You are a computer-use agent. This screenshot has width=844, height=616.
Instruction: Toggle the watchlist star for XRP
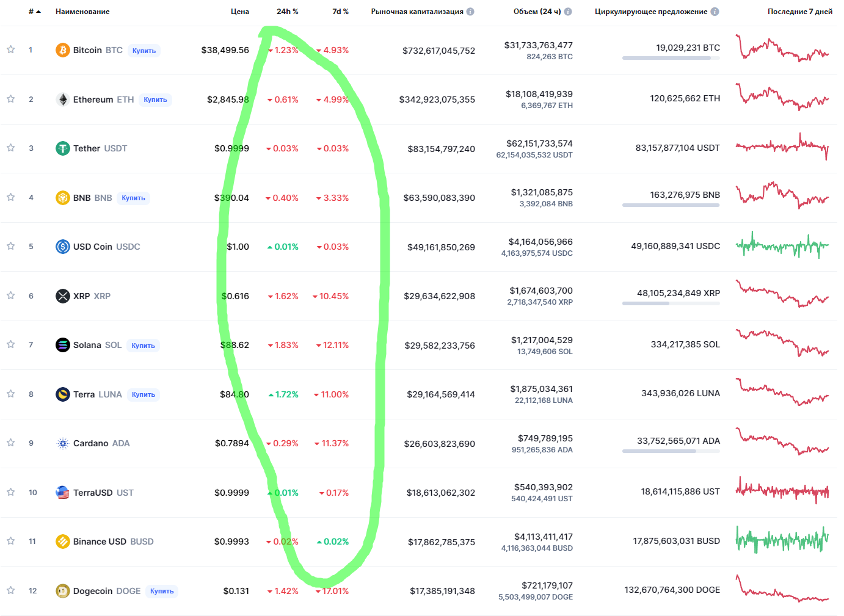coord(10,295)
